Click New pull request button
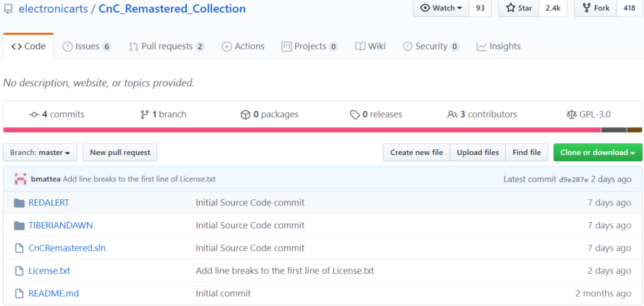This screenshot has height=306, width=644. click(x=120, y=152)
